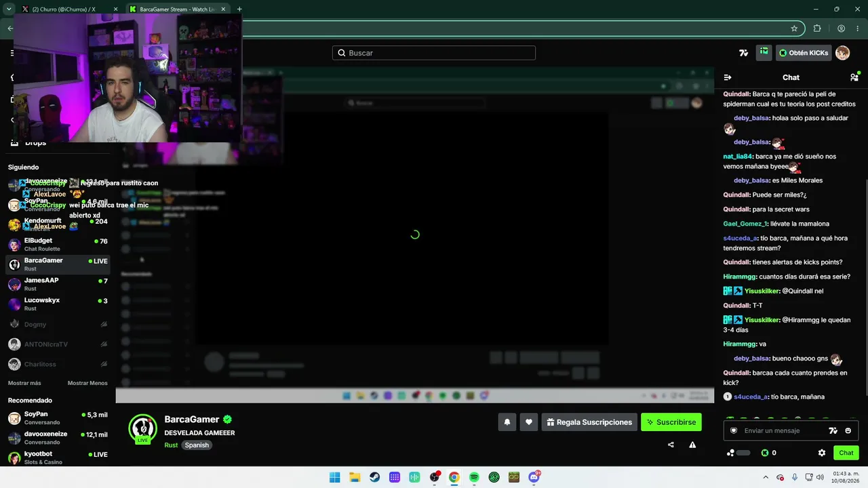The image size is (868, 488).
Task: Bookmark this page with the star icon
Action: pyautogui.click(x=794, y=28)
